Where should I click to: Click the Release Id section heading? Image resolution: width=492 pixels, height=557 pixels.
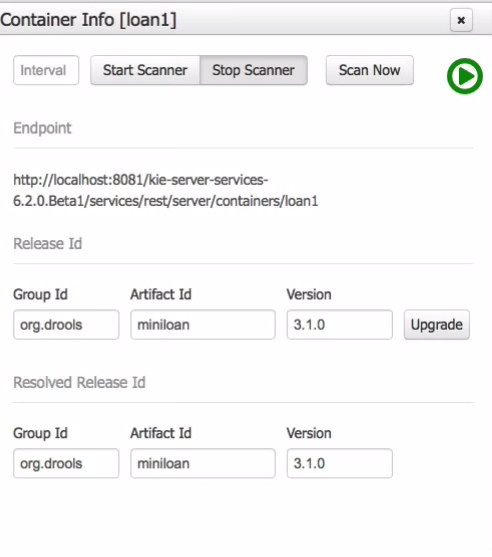(x=48, y=244)
